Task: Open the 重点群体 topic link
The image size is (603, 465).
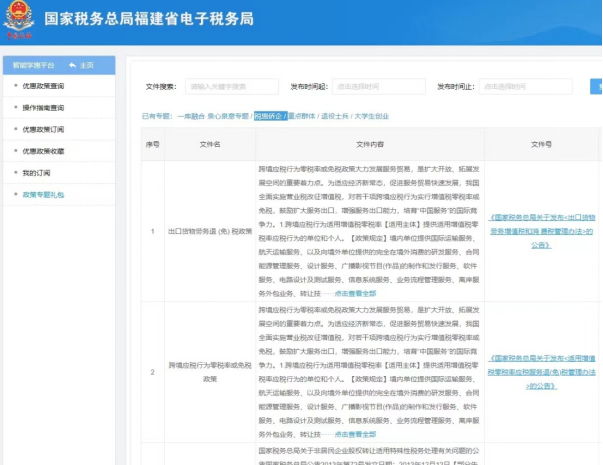Action: coord(302,116)
